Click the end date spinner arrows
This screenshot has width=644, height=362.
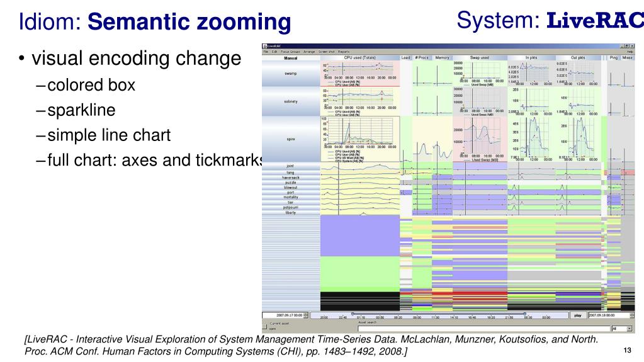click(631, 315)
